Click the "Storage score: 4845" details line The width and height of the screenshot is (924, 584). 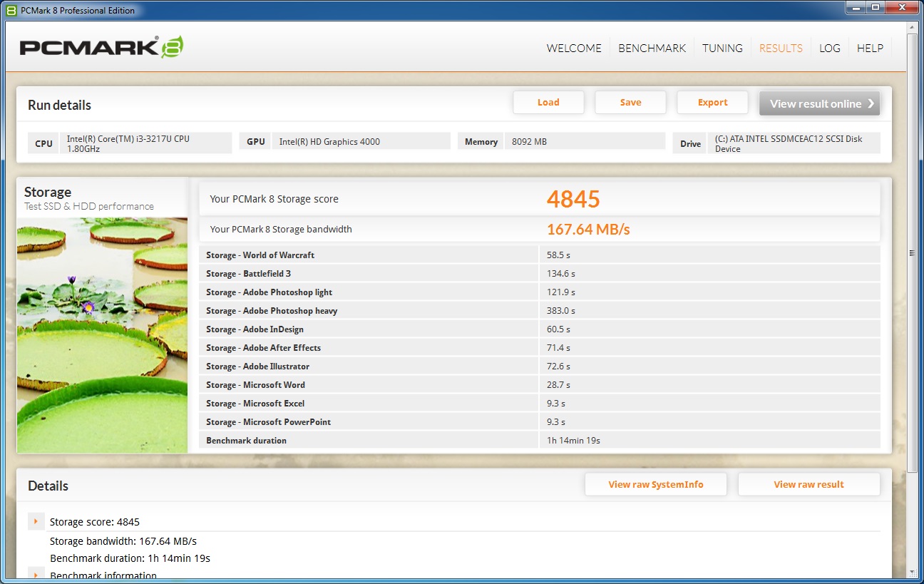pyautogui.click(x=95, y=522)
